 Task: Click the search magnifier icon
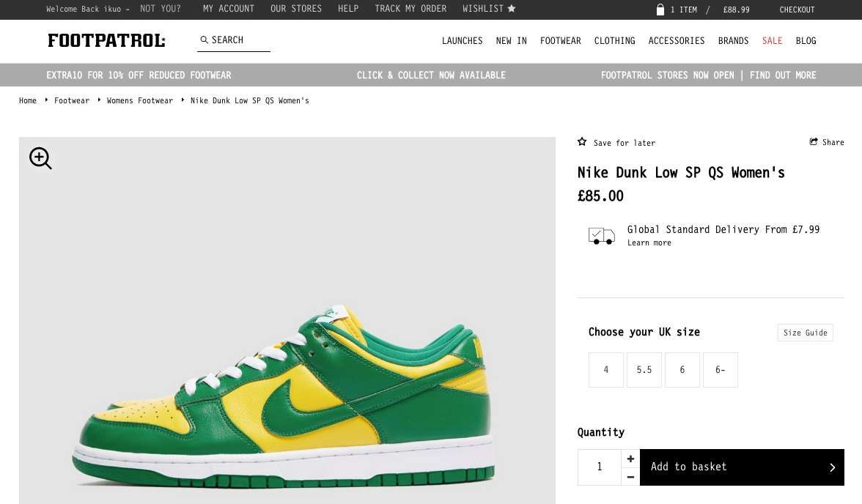coord(205,40)
